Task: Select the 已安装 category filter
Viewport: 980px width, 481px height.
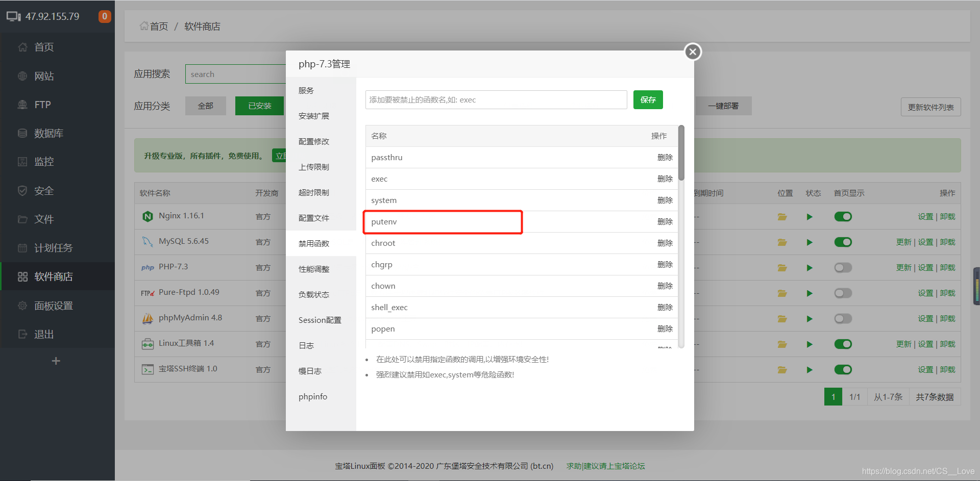Action: [259, 106]
